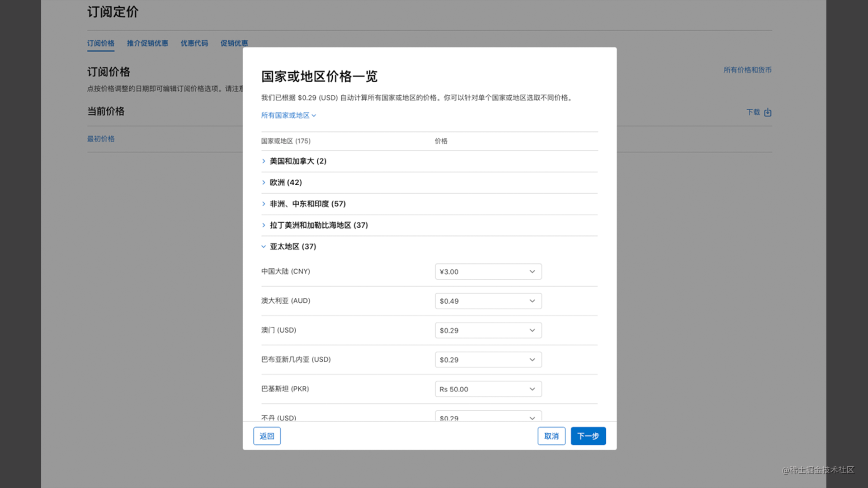Open the 所有国家或地区 filter dropdown
Screen dimensions: 868x488
point(288,115)
